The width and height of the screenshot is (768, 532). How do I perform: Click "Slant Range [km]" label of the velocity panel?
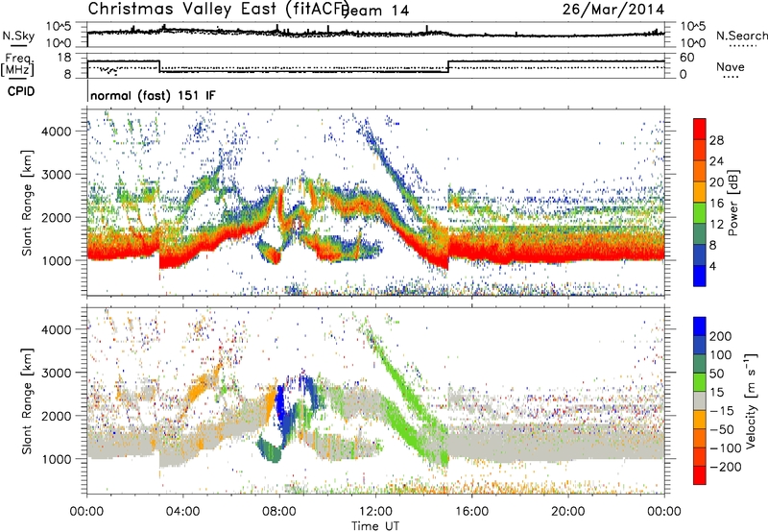tap(27, 400)
